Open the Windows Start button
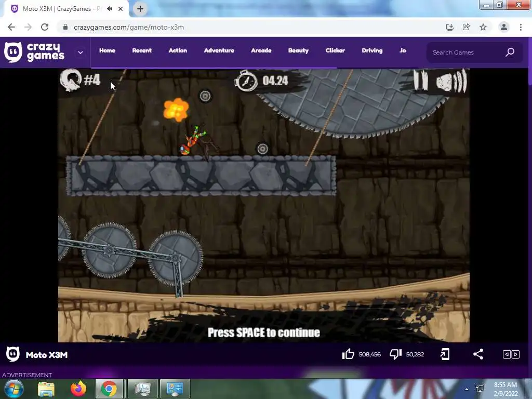This screenshot has width=532, height=399. [x=14, y=389]
